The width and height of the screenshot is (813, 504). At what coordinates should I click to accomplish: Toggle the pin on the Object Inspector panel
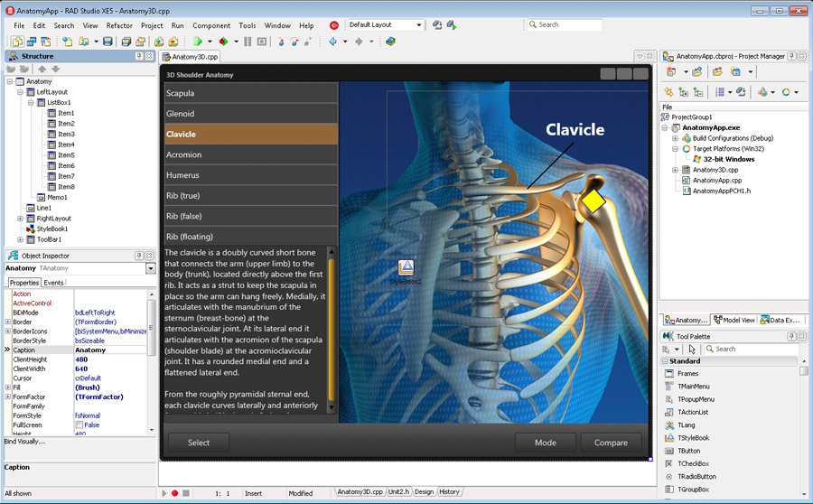[x=138, y=256]
